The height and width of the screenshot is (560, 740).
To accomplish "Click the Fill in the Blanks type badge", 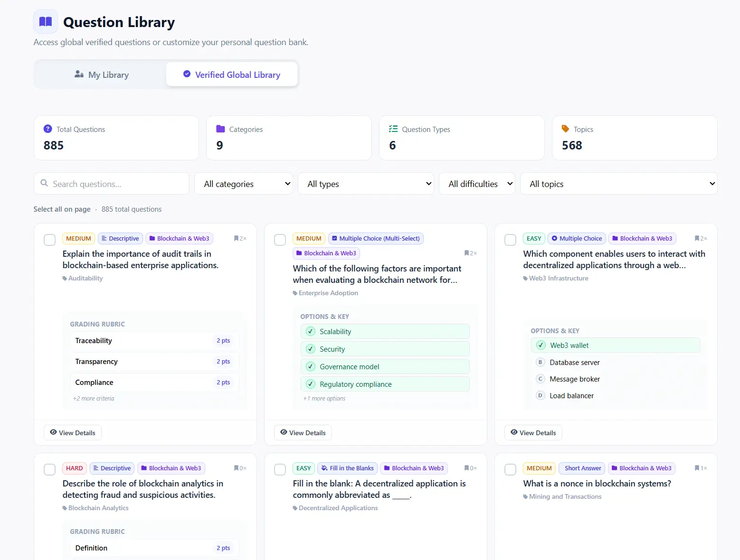I will tap(347, 468).
